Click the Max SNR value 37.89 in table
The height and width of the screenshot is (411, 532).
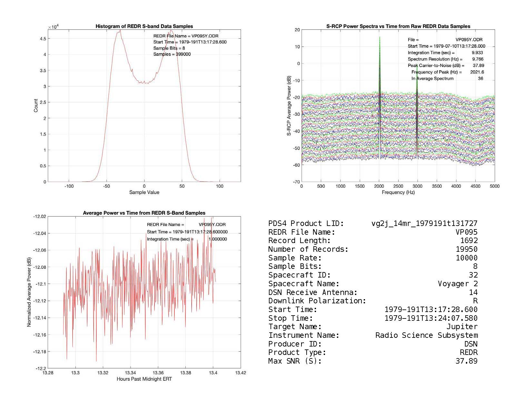point(466,361)
